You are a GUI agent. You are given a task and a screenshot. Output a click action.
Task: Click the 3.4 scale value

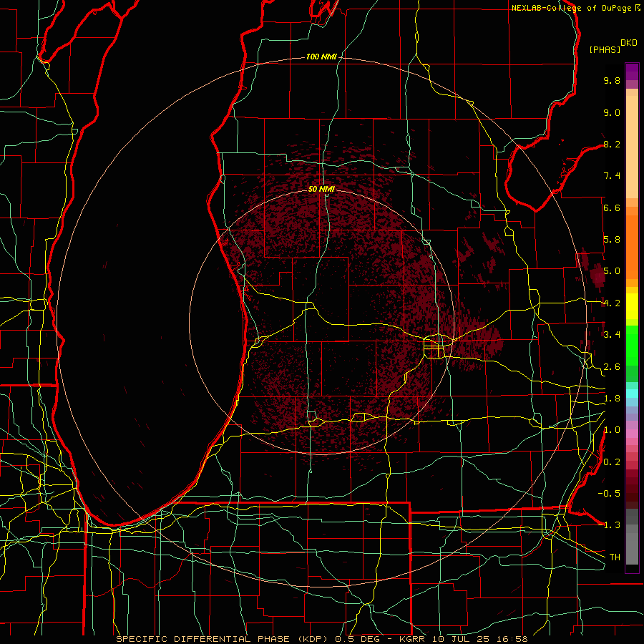coord(612,335)
